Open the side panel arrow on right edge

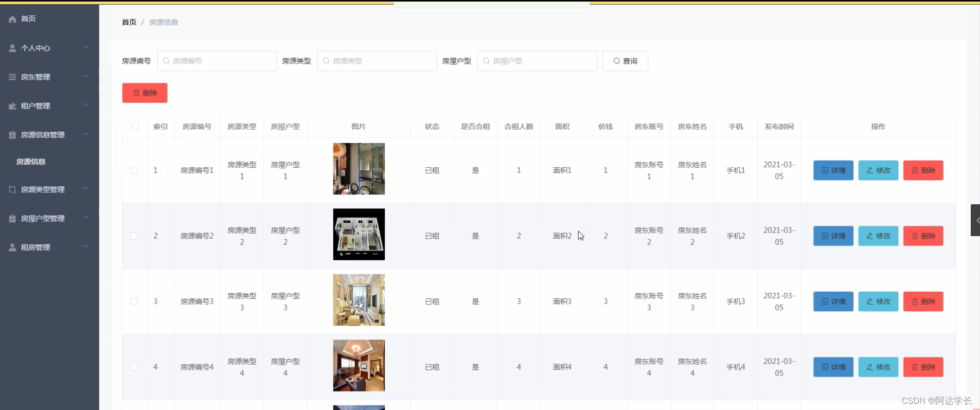(975, 220)
